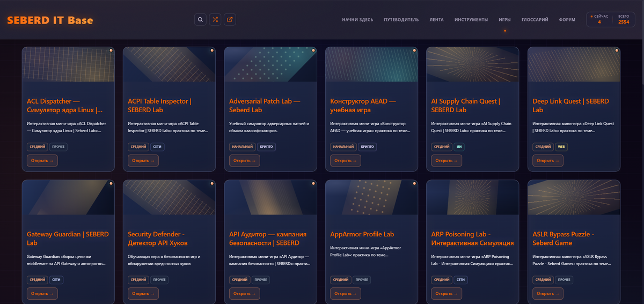Click the SEBERD IT Base logo
The image size is (644, 304).
pyautogui.click(x=50, y=20)
